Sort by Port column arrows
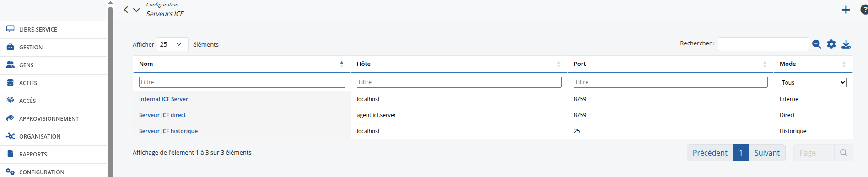 tap(765, 64)
